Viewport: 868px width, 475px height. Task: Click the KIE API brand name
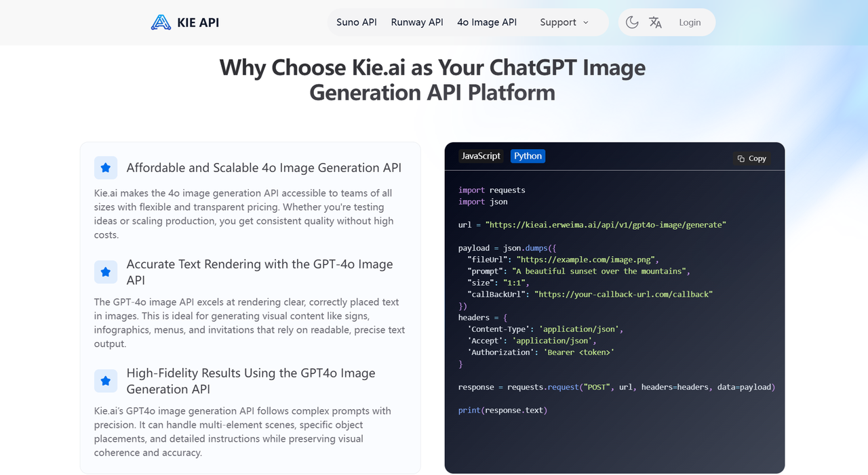click(198, 22)
